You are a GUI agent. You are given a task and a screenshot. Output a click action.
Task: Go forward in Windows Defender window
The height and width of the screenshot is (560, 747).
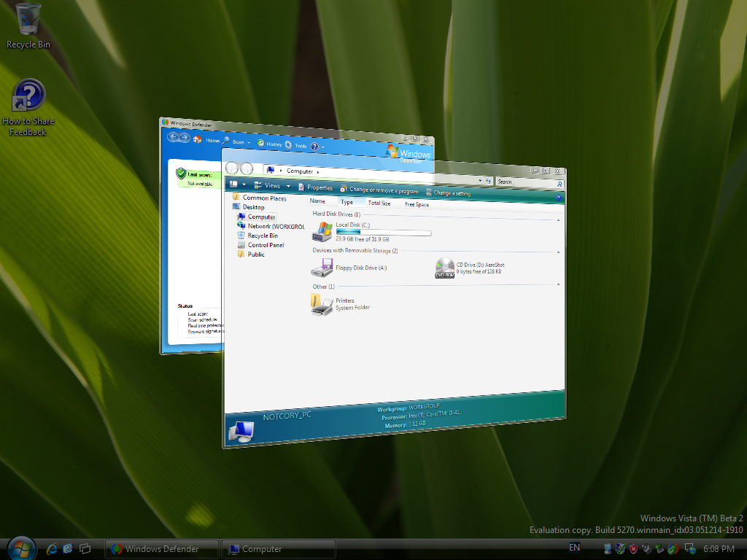(x=185, y=138)
